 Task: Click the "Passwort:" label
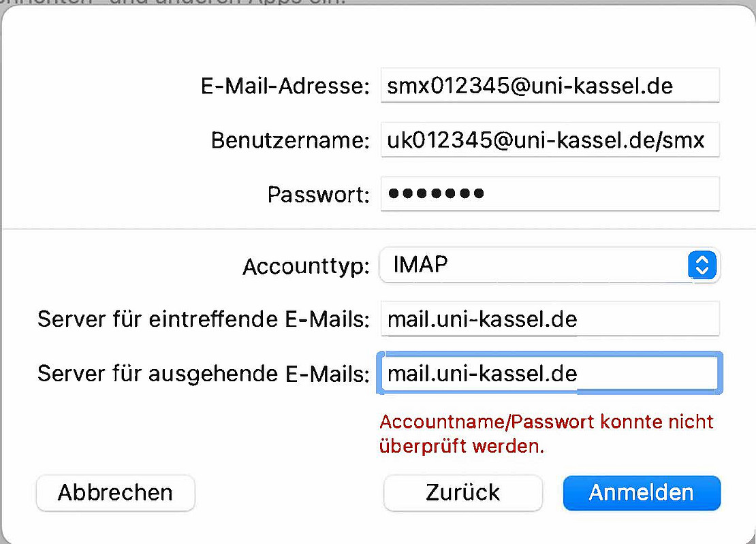click(x=318, y=195)
